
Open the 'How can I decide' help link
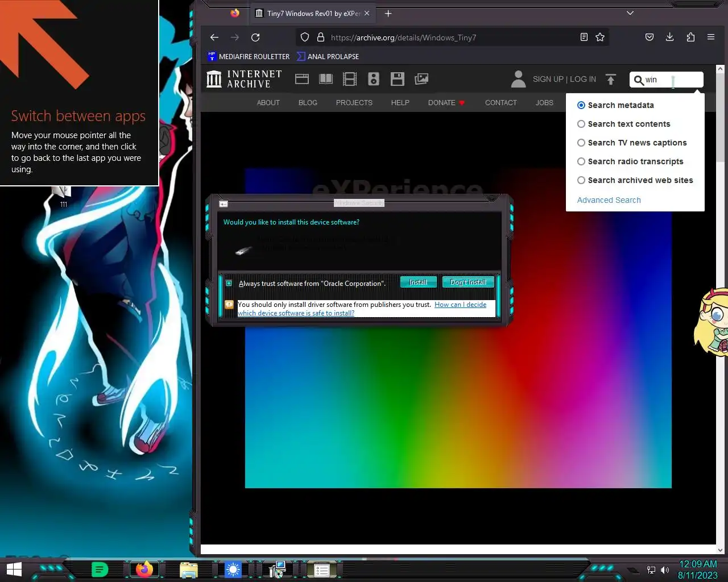click(x=362, y=309)
